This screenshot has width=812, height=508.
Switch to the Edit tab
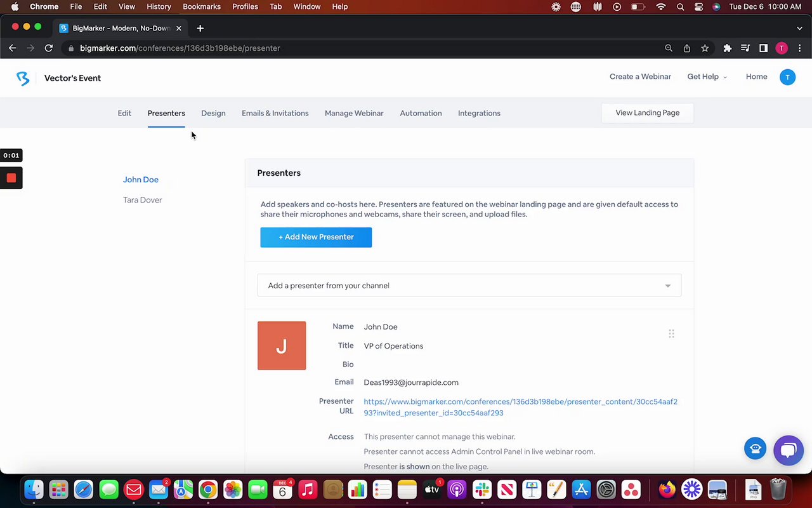pos(124,113)
